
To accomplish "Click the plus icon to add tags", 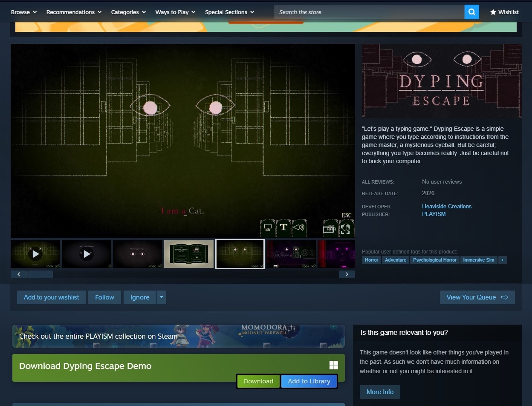I will [502, 260].
